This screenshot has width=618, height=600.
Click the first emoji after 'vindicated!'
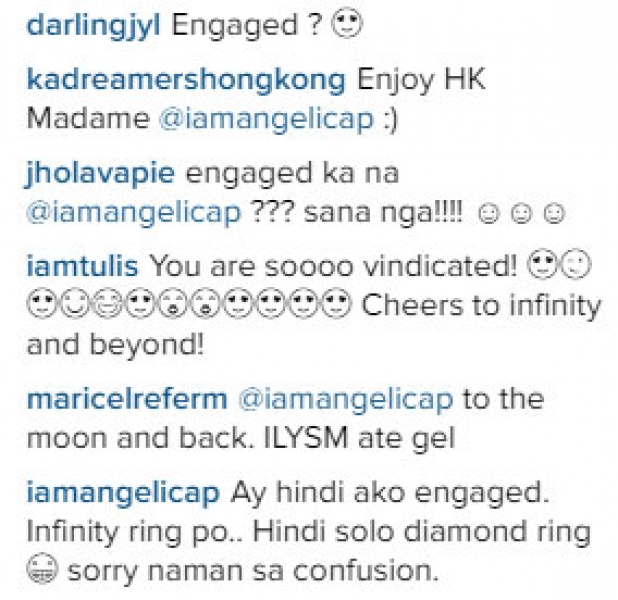click(x=543, y=264)
